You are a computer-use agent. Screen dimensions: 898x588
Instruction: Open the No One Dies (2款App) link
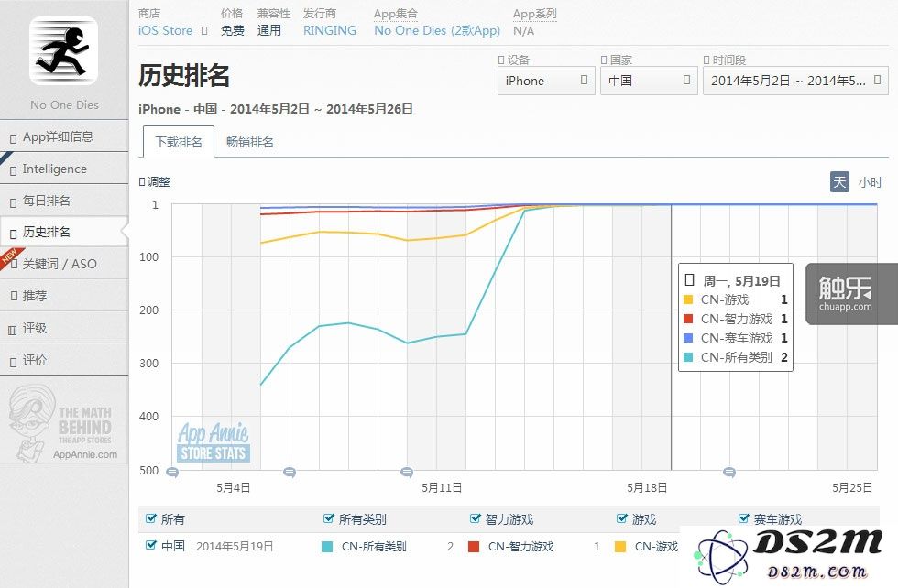pyautogui.click(x=437, y=30)
